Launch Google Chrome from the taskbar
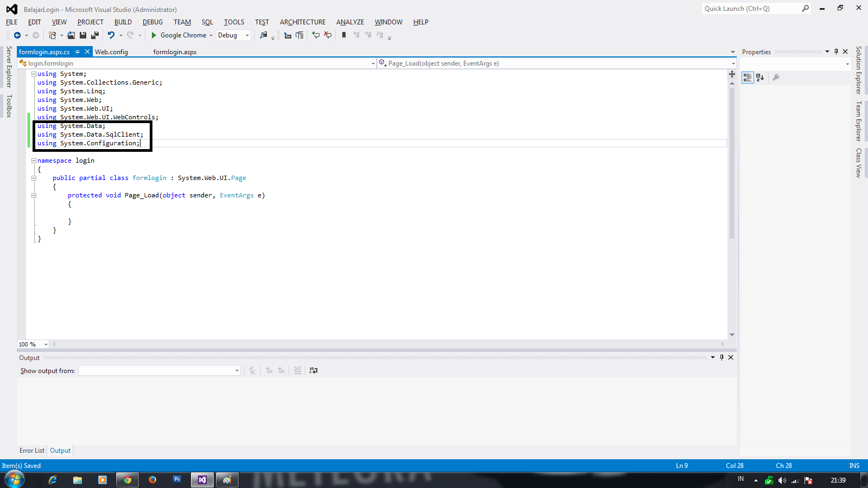 [x=127, y=480]
